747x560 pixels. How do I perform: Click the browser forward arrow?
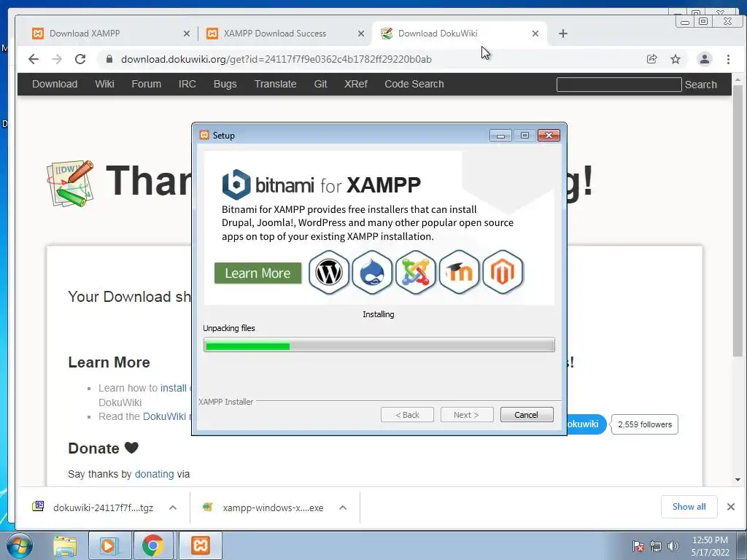pyautogui.click(x=57, y=59)
